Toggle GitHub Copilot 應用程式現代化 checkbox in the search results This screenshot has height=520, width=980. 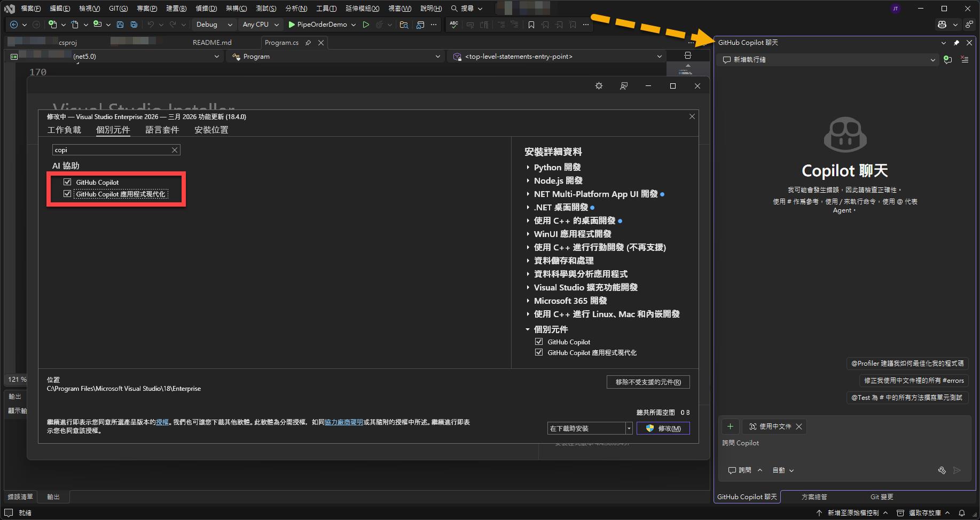tap(67, 194)
